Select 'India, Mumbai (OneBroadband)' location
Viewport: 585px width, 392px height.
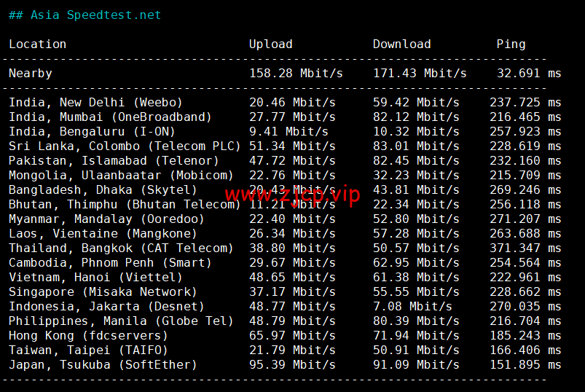point(110,117)
